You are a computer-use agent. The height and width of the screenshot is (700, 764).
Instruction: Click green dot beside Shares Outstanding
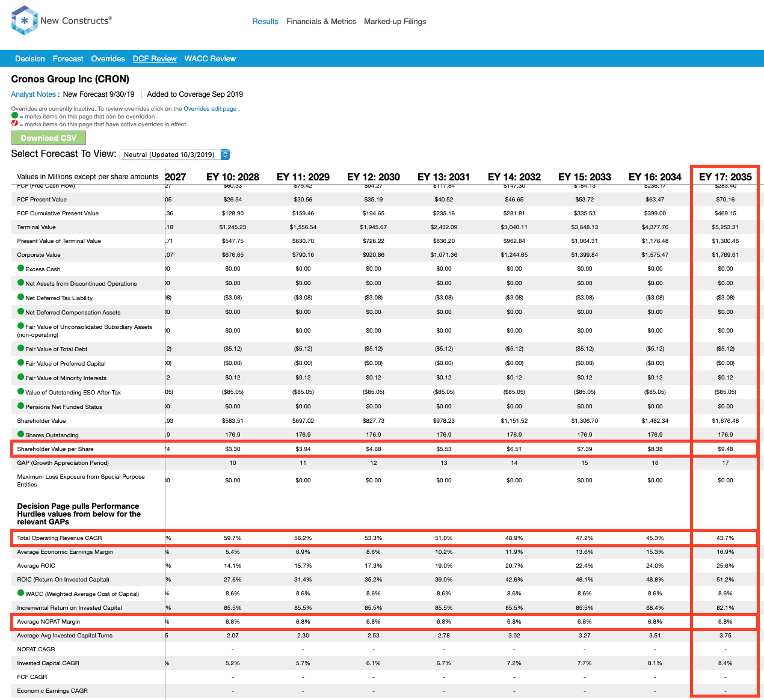tap(20, 434)
